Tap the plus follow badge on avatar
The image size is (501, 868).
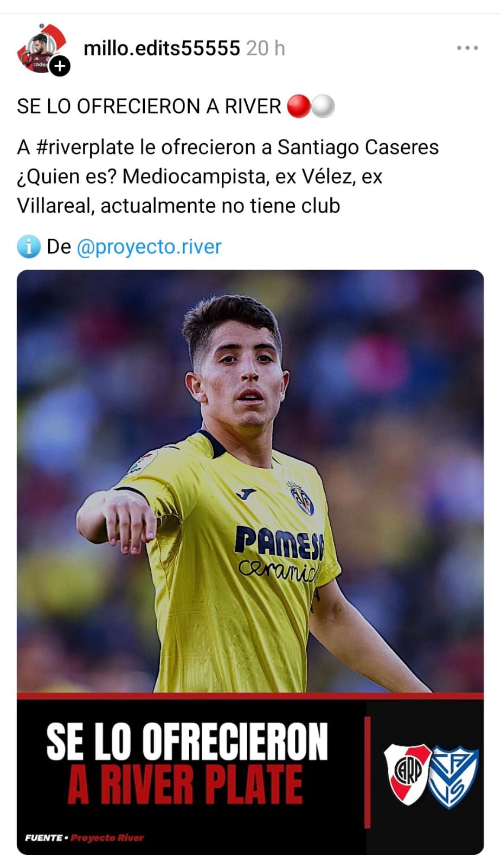(x=60, y=66)
